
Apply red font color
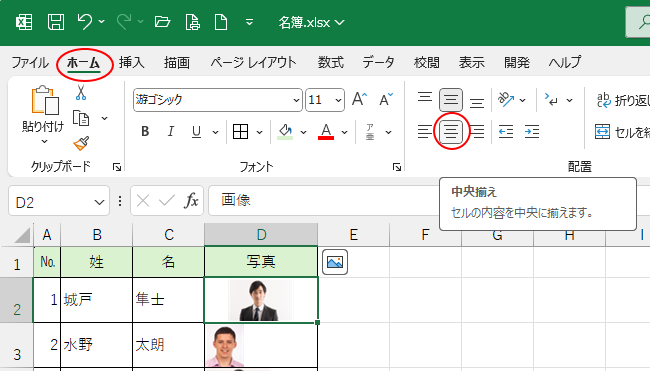pos(326,132)
